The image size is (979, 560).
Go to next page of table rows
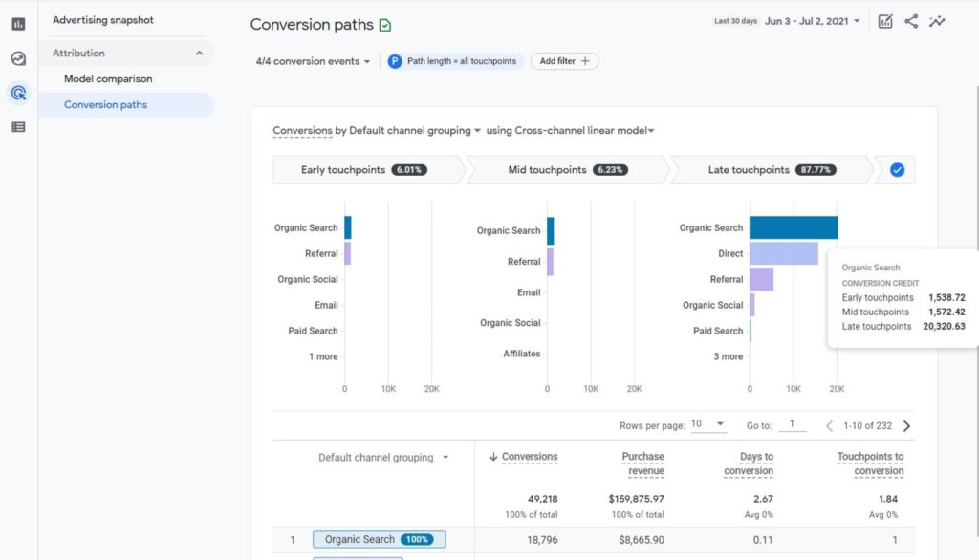pos(906,426)
